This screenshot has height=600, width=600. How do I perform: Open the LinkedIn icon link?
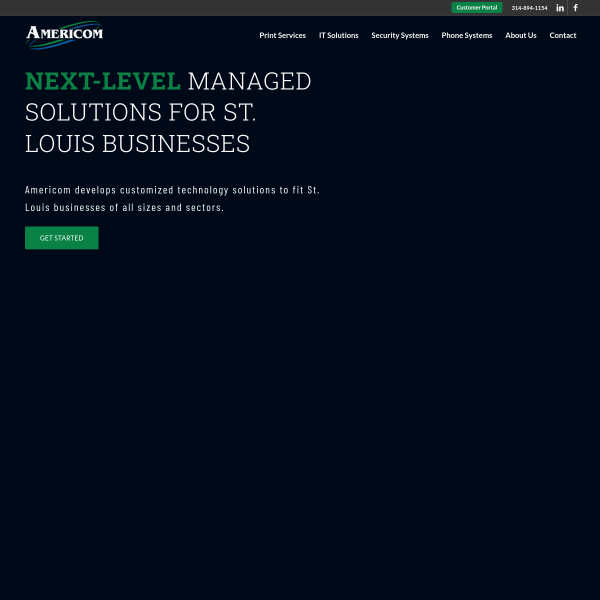[x=560, y=8]
